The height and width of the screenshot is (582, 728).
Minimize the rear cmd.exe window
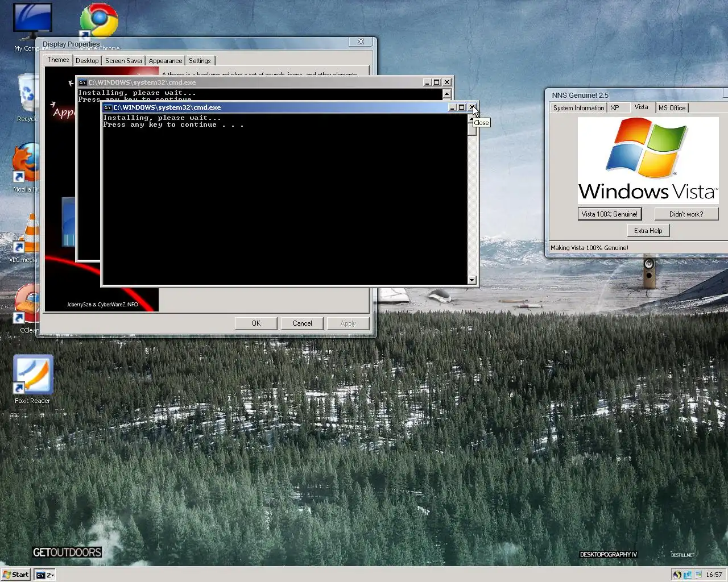[x=427, y=82]
